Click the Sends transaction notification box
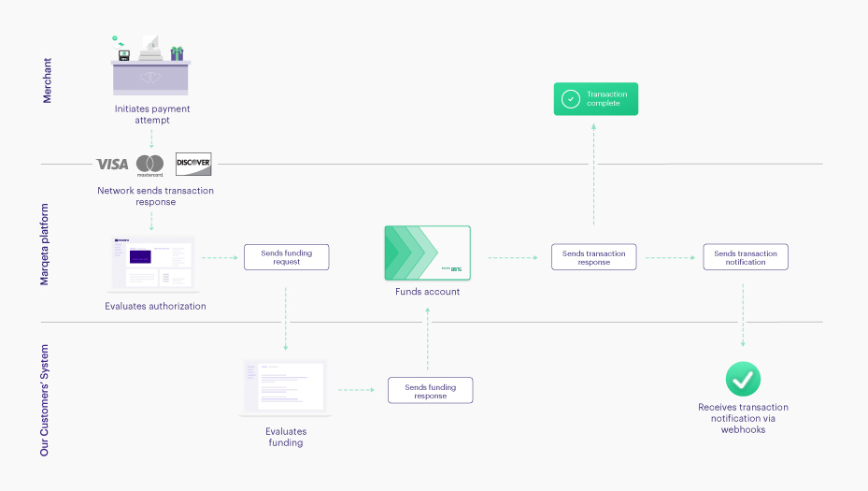Screen dimensions: 868x491 coord(745,257)
